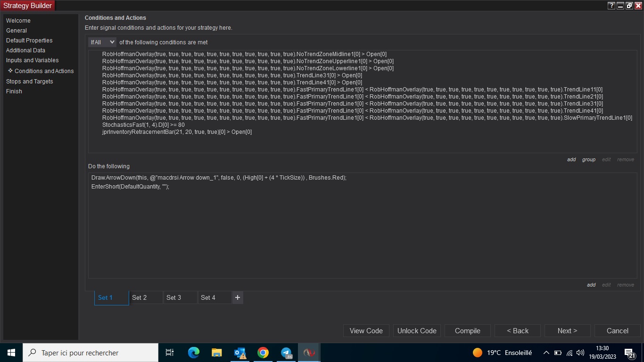The width and height of the screenshot is (644, 362).
Task: Open the If All conditions dropdown
Action: click(102, 42)
